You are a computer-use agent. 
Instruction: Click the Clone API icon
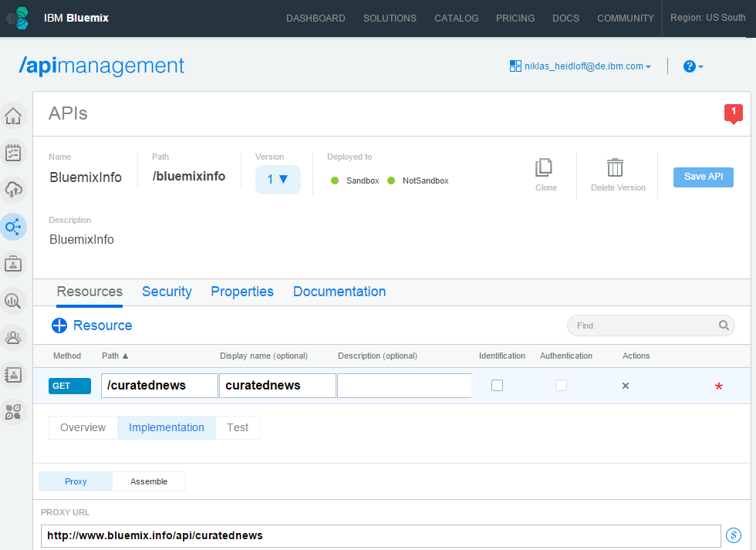[x=544, y=167]
